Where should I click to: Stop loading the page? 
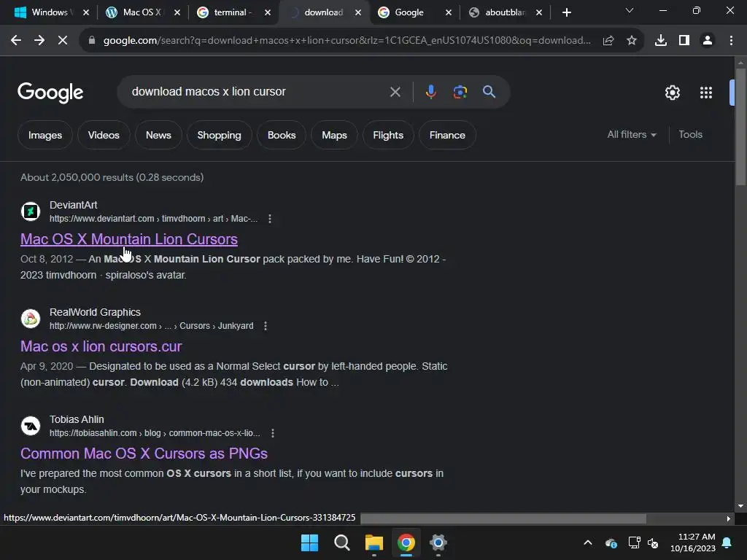(x=63, y=41)
